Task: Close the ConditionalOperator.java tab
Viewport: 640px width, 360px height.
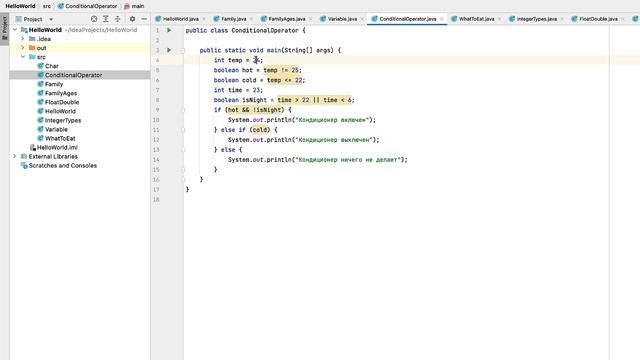Action: pyautogui.click(x=441, y=19)
